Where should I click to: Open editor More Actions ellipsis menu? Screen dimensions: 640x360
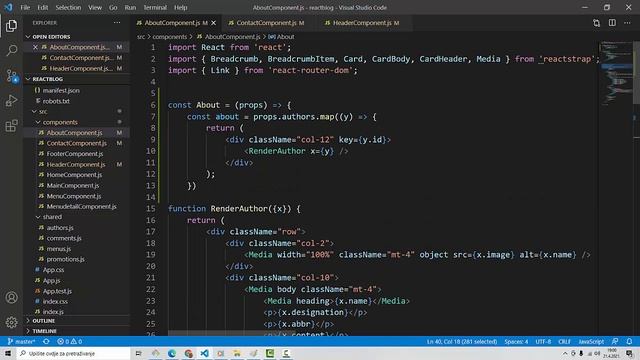(627, 23)
